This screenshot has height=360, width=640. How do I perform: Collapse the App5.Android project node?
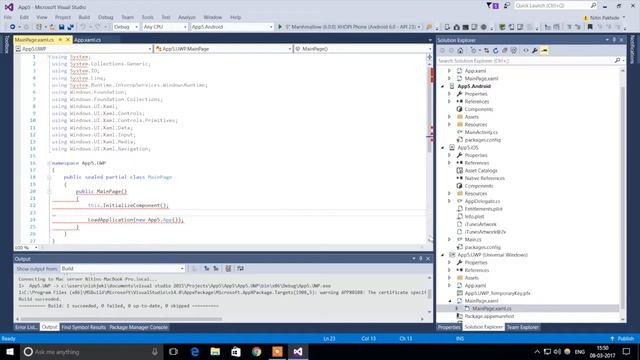click(x=443, y=87)
